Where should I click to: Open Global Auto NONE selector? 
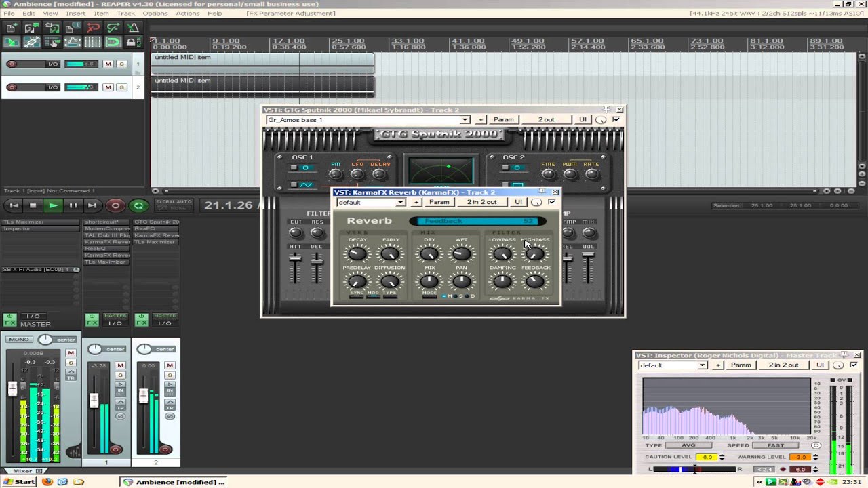173,208
